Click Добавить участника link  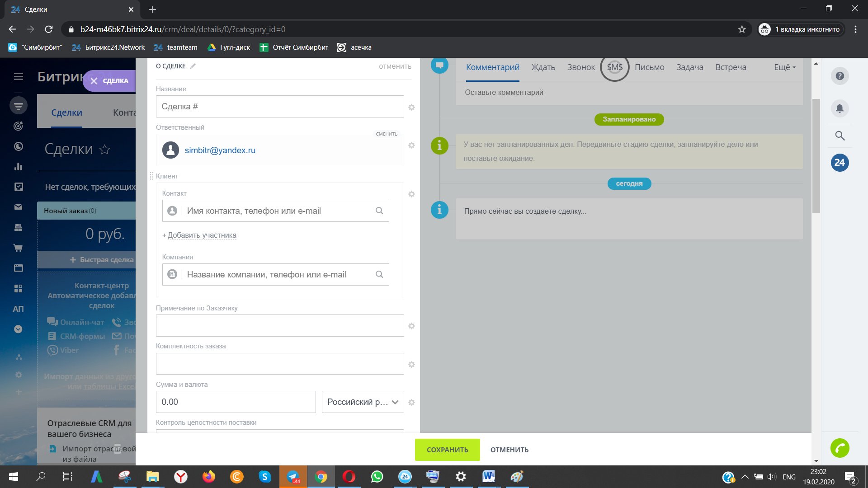[x=202, y=235]
